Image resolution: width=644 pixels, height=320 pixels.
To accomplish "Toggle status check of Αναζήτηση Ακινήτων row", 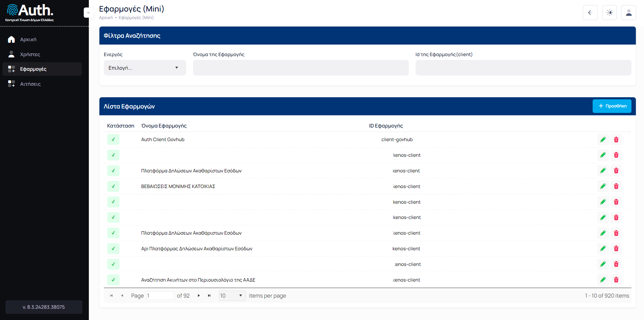I will [x=113, y=280].
